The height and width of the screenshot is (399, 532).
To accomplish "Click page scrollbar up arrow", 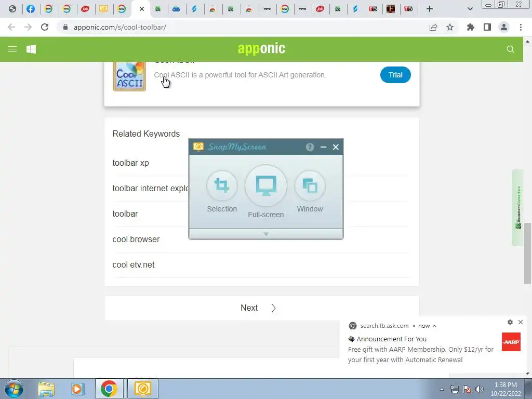I will (528, 42).
